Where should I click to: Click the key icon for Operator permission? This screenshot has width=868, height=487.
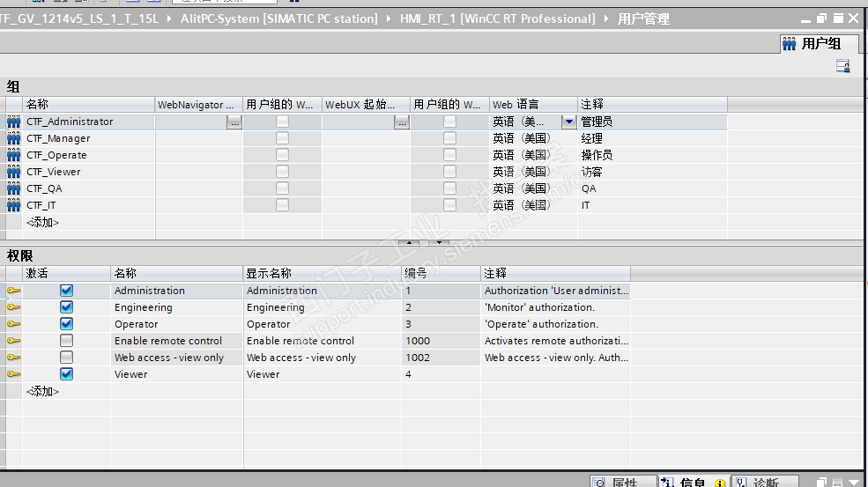pos(14,324)
